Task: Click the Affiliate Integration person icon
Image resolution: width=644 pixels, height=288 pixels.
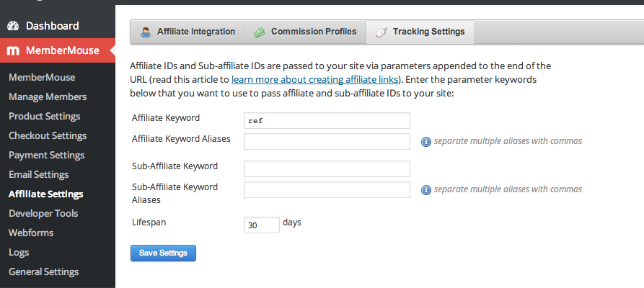Action: click(x=146, y=32)
